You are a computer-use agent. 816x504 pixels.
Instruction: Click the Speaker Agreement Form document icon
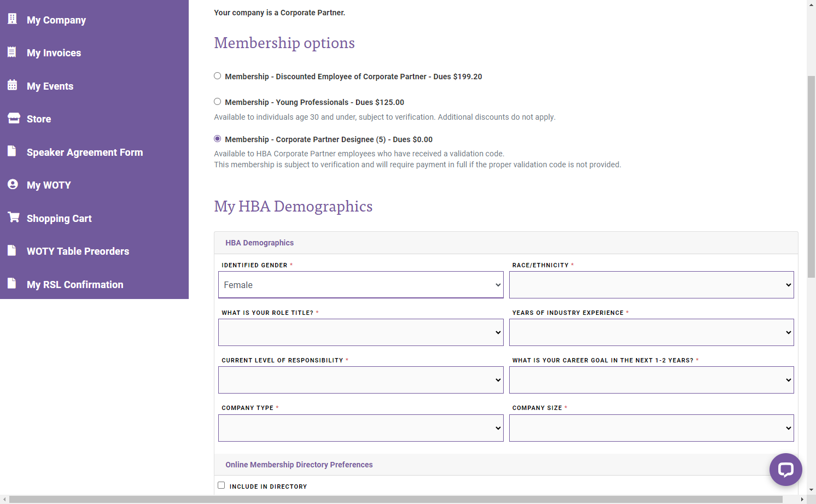(x=12, y=151)
